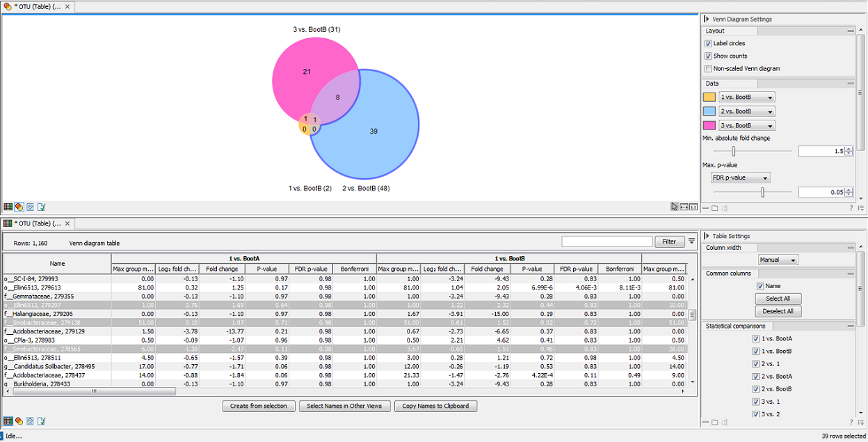Open the 1 vs. BootB data dropdown
868x442 pixels.
tap(748, 97)
